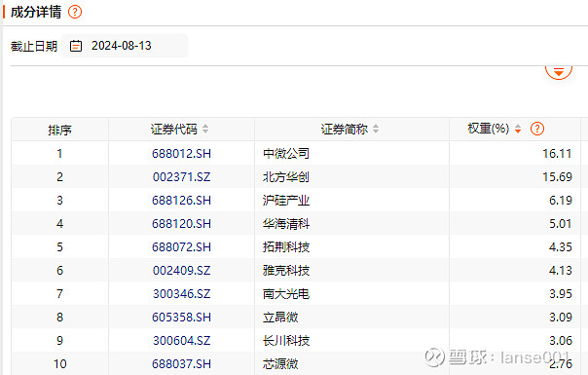Image resolution: width=588 pixels, height=375 pixels.
Task: Click the 证券简称 column header label
Action: click(345, 130)
